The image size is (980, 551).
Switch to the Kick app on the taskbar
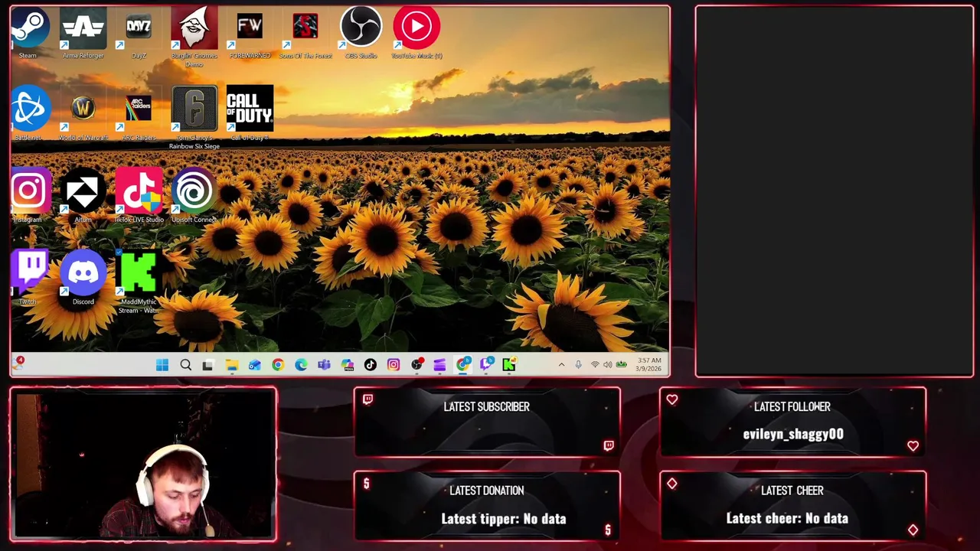[509, 365]
